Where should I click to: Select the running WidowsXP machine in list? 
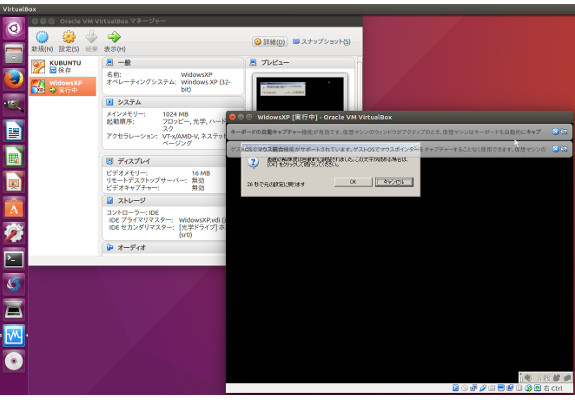(62, 86)
